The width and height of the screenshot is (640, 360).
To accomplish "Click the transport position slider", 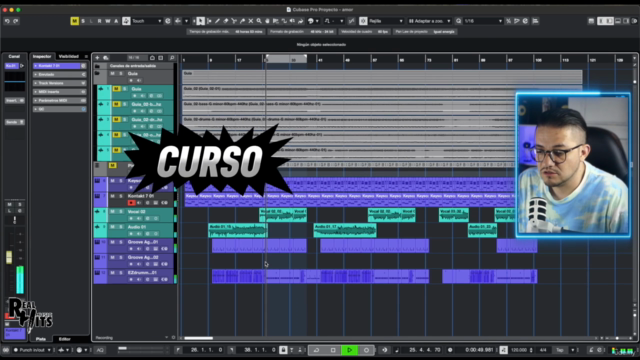I will tap(142, 348).
